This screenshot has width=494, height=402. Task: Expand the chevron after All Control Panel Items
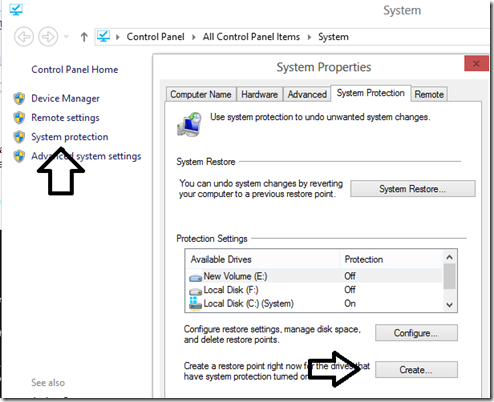pos(309,37)
